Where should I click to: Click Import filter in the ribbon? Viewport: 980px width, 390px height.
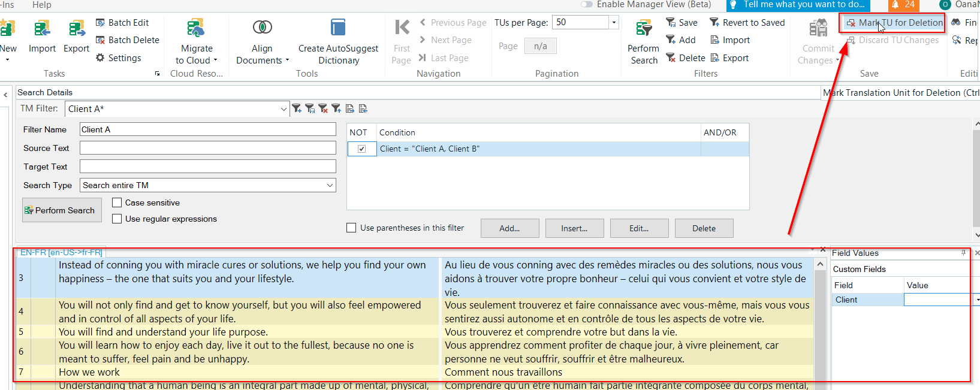coord(730,40)
